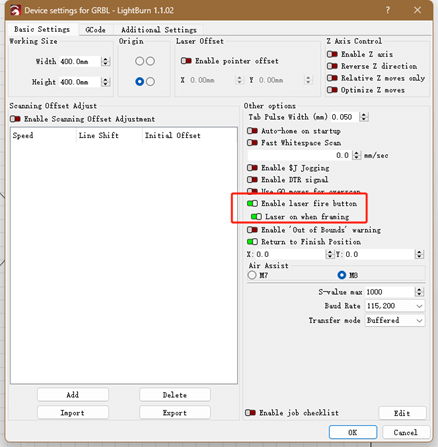The image size is (438, 447).
Task: Click Edit button beside job checklist
Action: (x=402, y=413)
